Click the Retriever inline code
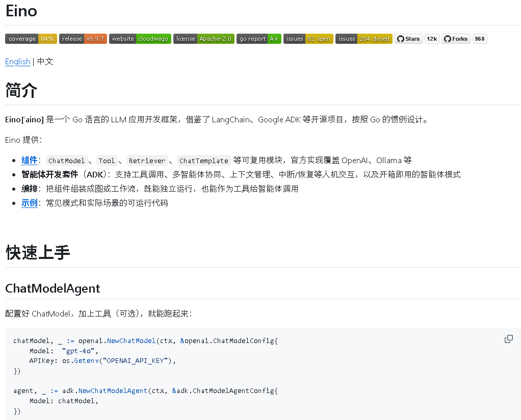Screen dimensions: 521x420 pos(147,161)
